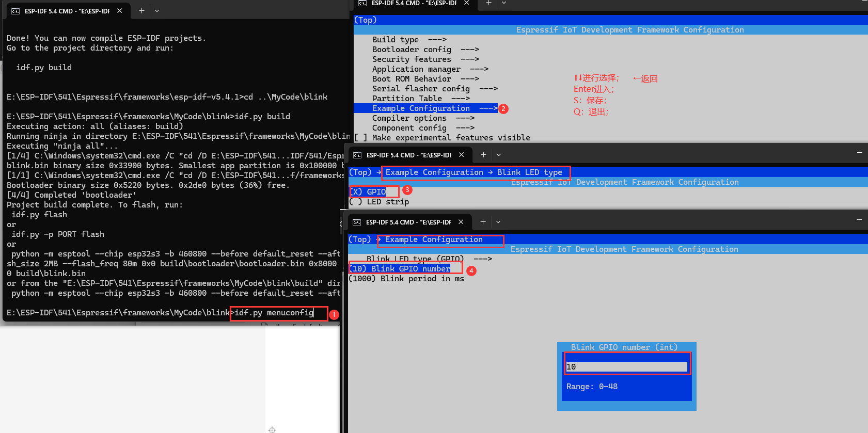Click the Example Configuration → Blink LED type breadcrumb
Screen dimensions: 868x433
[x=474, y=172]
